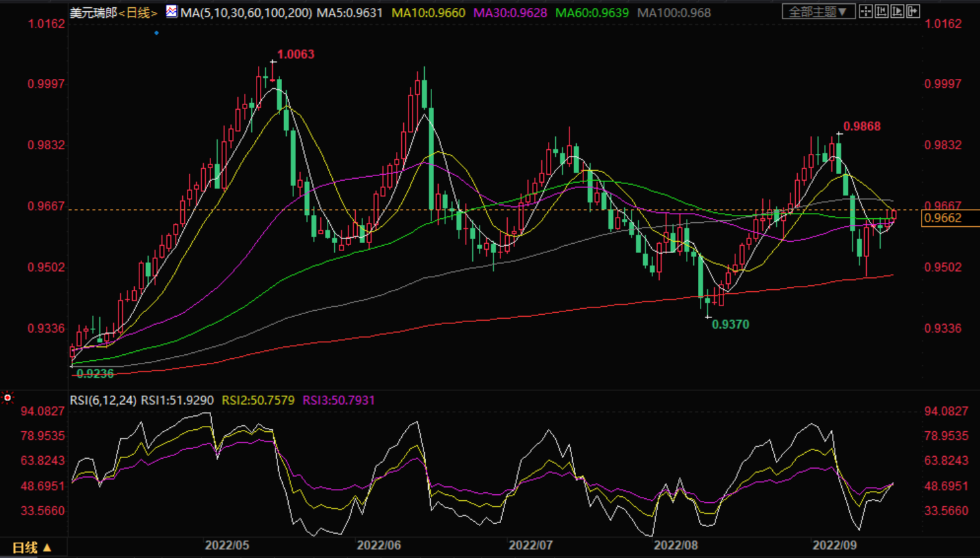Select the RSI(6,12,24) indicator label

pos(103,400)
